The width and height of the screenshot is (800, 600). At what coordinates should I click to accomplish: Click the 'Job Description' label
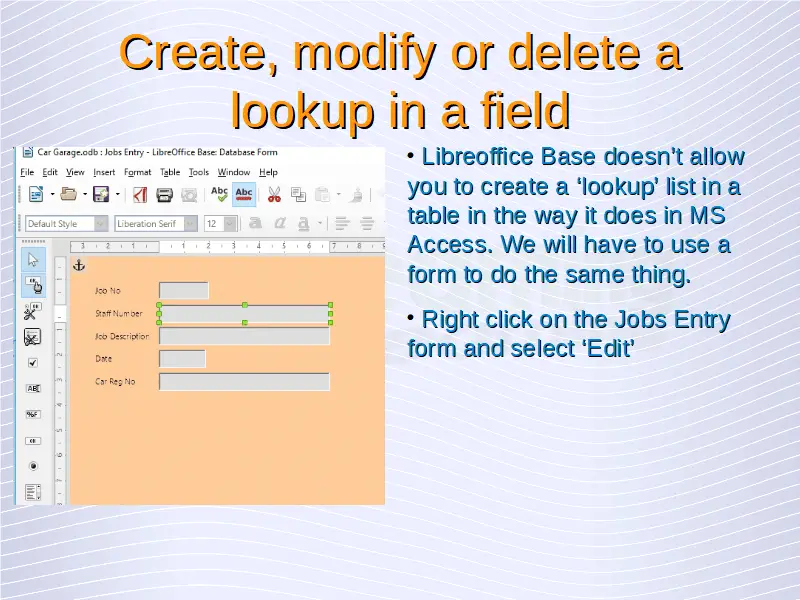(122, 336)
